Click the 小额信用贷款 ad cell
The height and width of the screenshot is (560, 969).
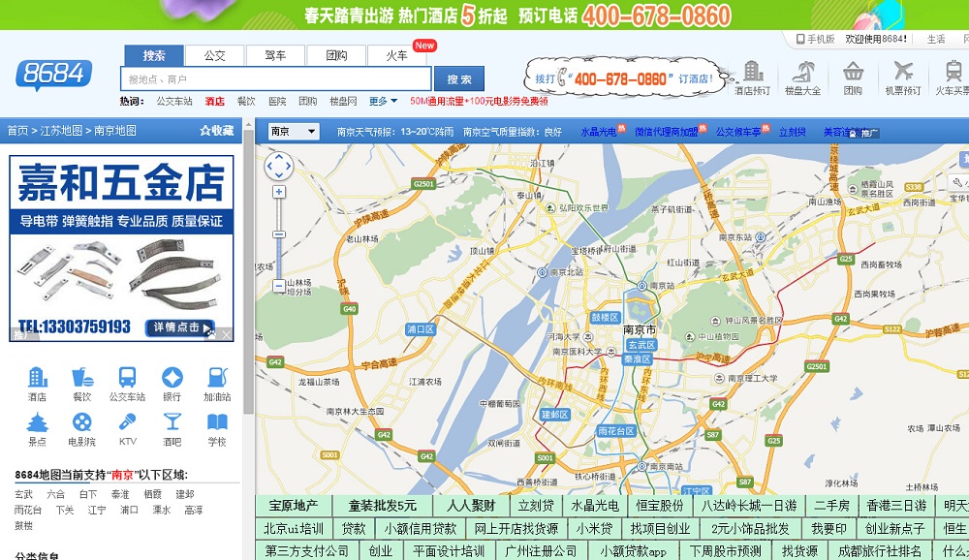click(420, 528)
